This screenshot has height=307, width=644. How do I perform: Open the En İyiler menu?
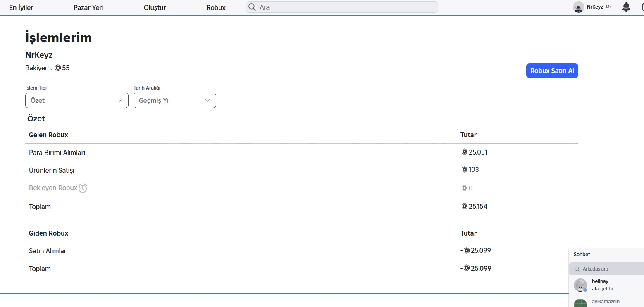tap(21, 7)
